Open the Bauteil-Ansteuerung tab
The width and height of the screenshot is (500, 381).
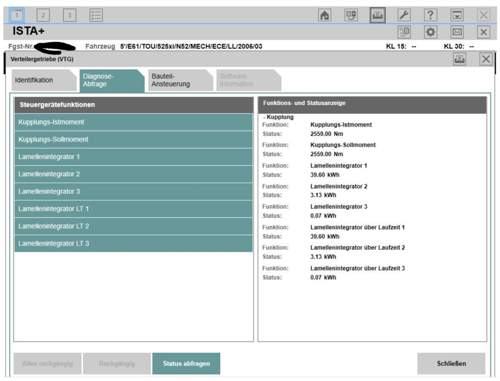click(x=180, y=80)
